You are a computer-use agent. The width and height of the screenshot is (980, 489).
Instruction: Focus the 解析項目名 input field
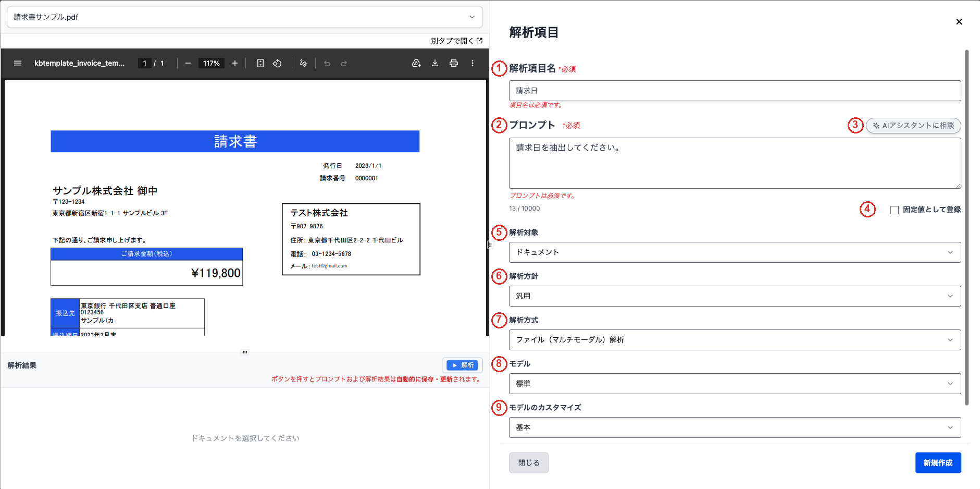point(735,91)
